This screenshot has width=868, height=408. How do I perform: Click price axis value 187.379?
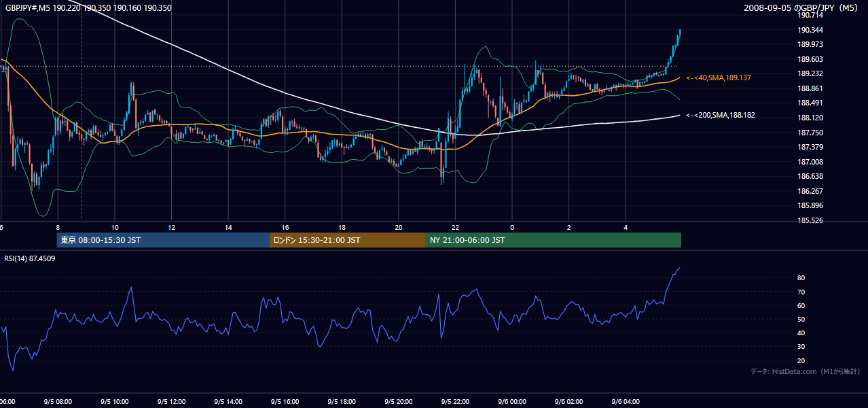pos(811,147)
